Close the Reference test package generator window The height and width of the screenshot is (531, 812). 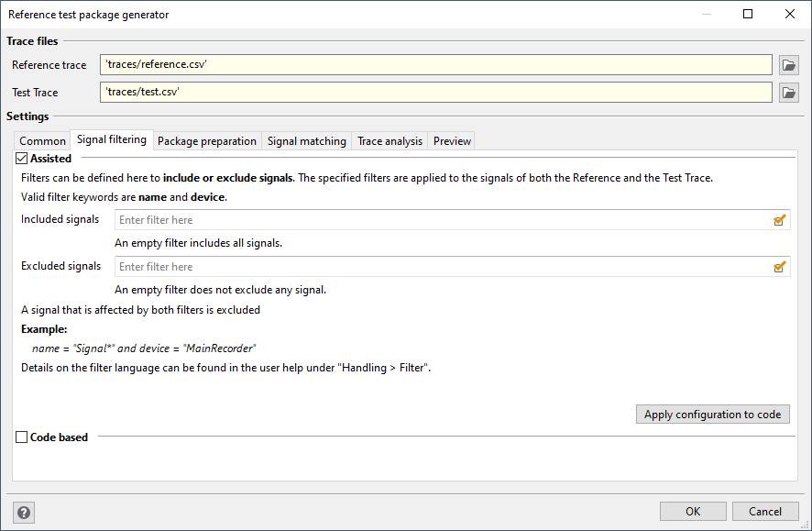tap(790, 14)
